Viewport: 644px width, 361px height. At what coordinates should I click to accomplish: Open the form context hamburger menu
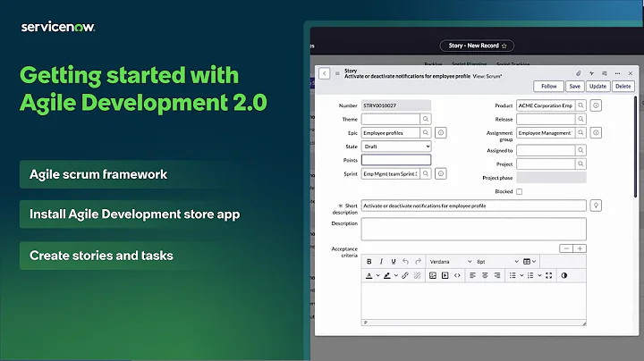[x=337, y=73]
